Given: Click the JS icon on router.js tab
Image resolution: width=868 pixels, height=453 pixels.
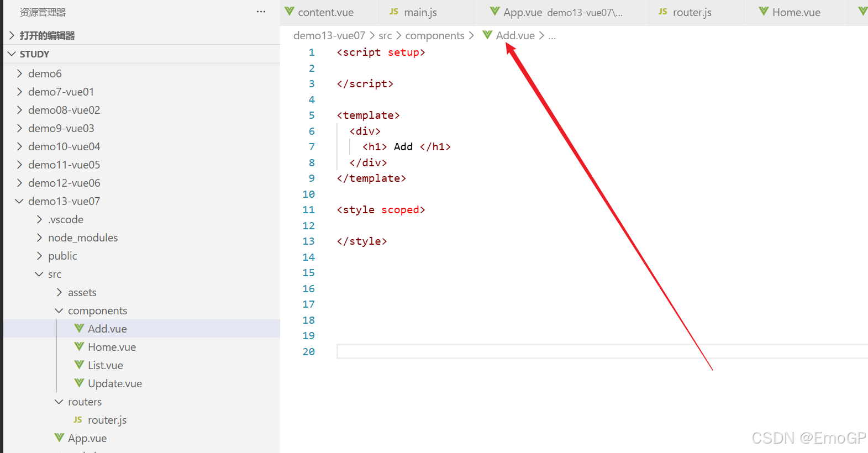Looking at the screenshot, I should (x=663, y=12).
